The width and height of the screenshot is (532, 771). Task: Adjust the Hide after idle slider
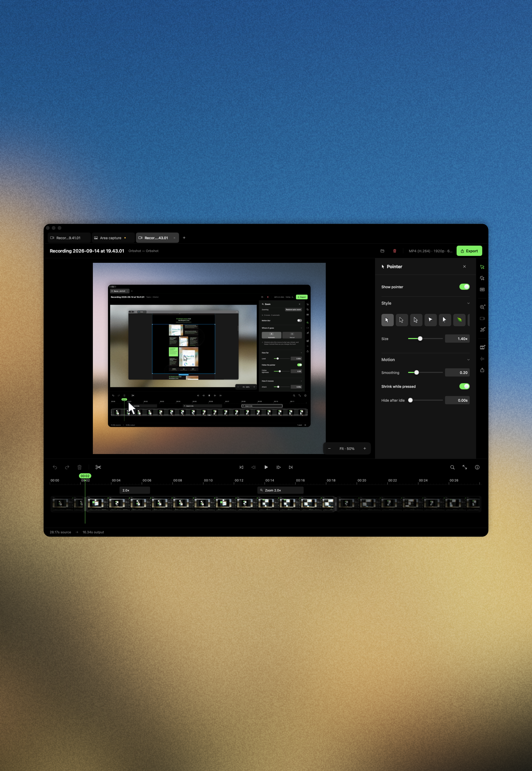(425, 400)
